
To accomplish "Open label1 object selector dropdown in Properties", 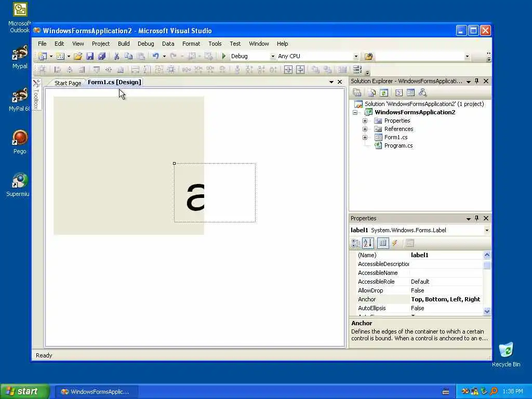I will pyautogui.click(x=487, y=230).
